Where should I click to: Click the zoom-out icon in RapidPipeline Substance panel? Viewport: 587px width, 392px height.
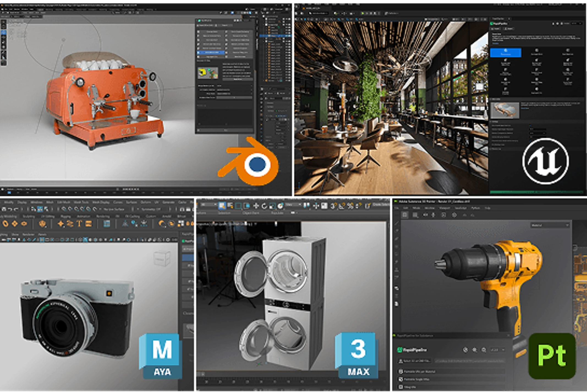pyautogui.click(x=484, y=350)
